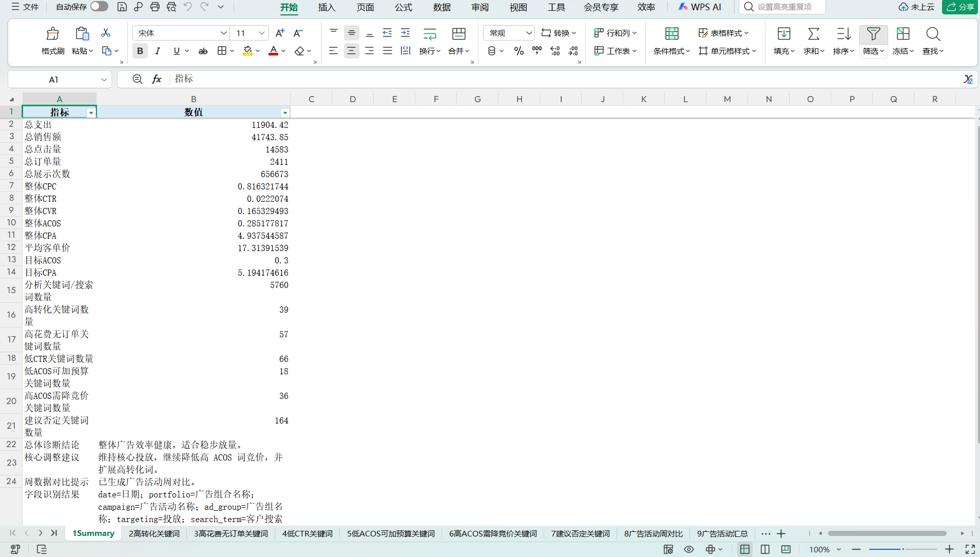This screenshot has height=557, width=980.
Task: Open WPS AI panel
Action: click(700, 7)
